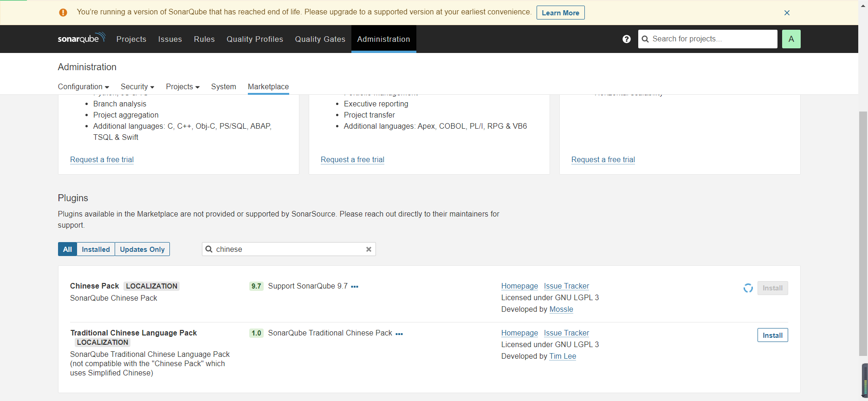Go to Projects in top navigation
The width and height of the screenshot is (868, 401).
coord(131,39)
